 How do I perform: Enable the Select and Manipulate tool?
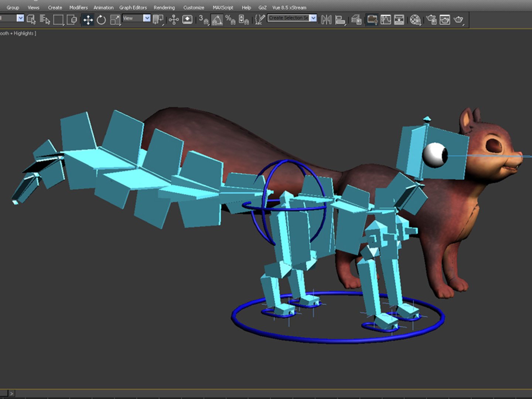[174, 20]
